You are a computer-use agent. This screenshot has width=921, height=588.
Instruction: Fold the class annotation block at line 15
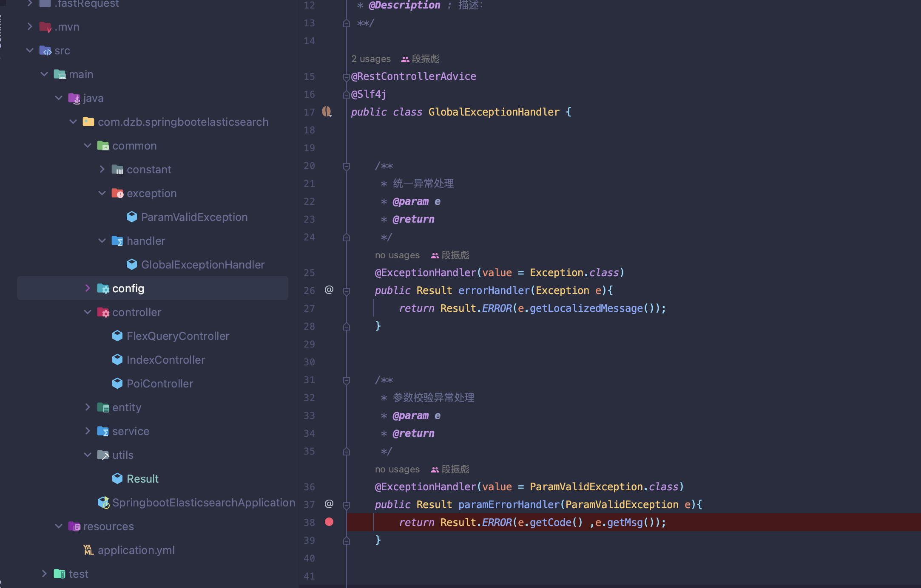[x=347, y=77]
